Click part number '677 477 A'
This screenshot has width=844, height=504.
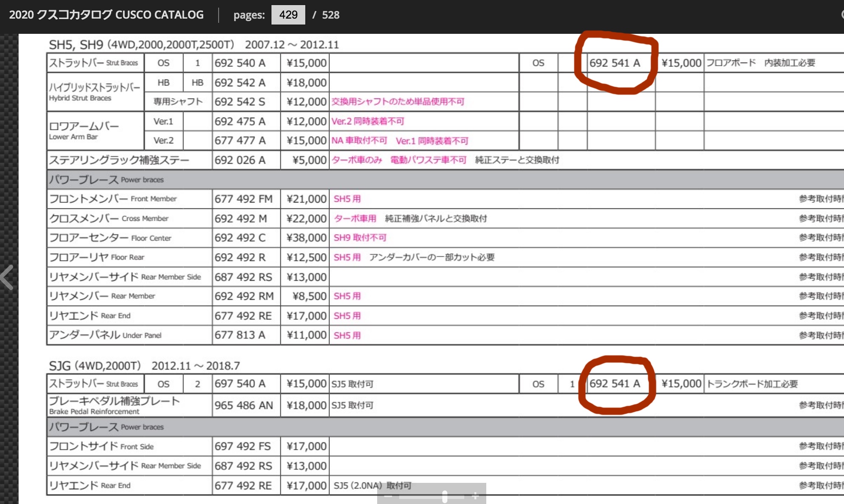pos(240,140)
